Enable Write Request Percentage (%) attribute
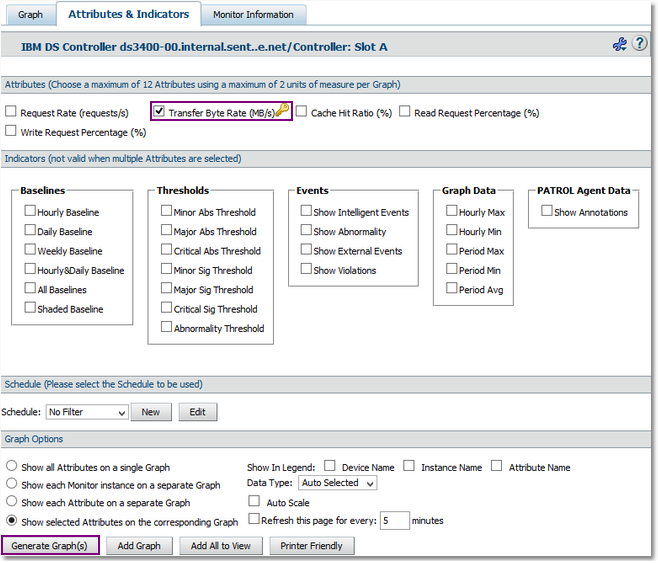 [11, 131]
